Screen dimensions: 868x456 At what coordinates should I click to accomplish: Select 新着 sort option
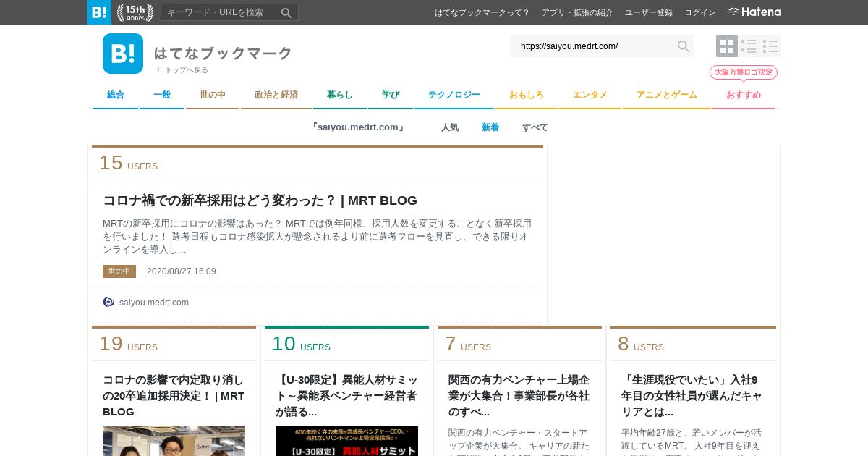(490, 127)
